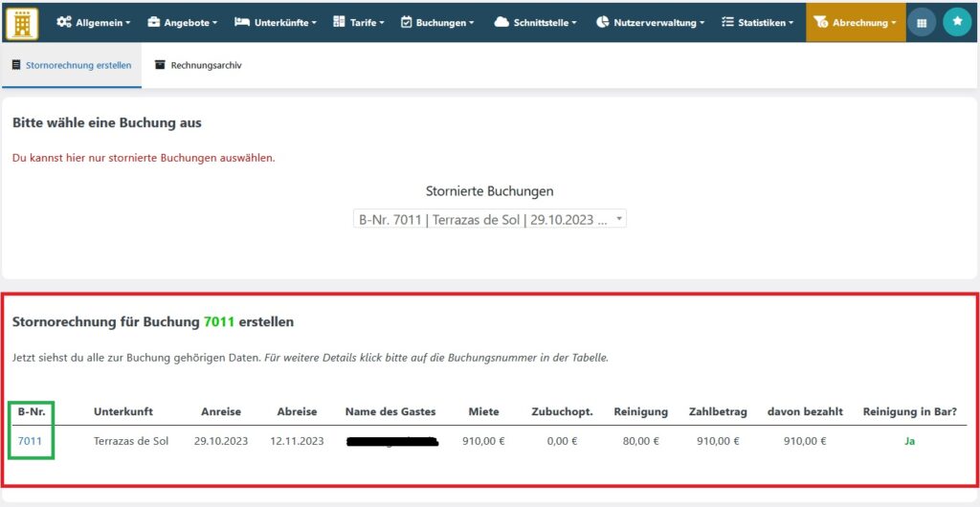The height and width of the screenshot is (507, 980).
Task: Click the green 7011 in the heading
Action: click(219, 322)
